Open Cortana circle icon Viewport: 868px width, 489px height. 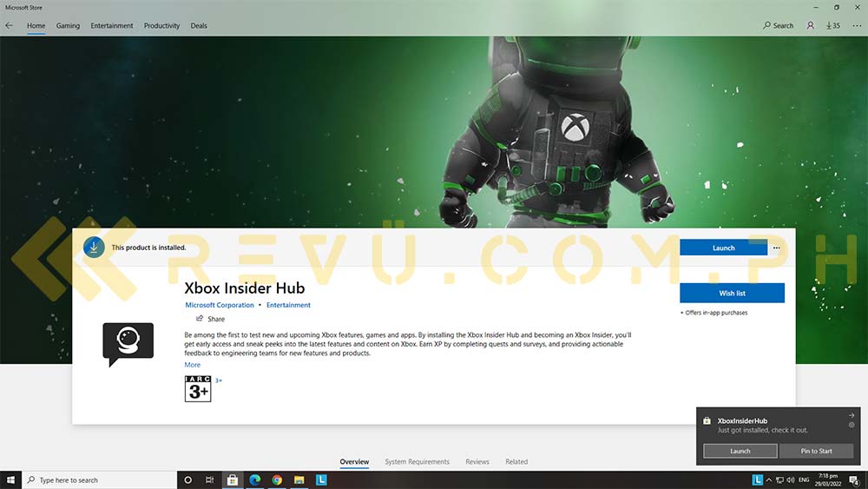(187, 480)
